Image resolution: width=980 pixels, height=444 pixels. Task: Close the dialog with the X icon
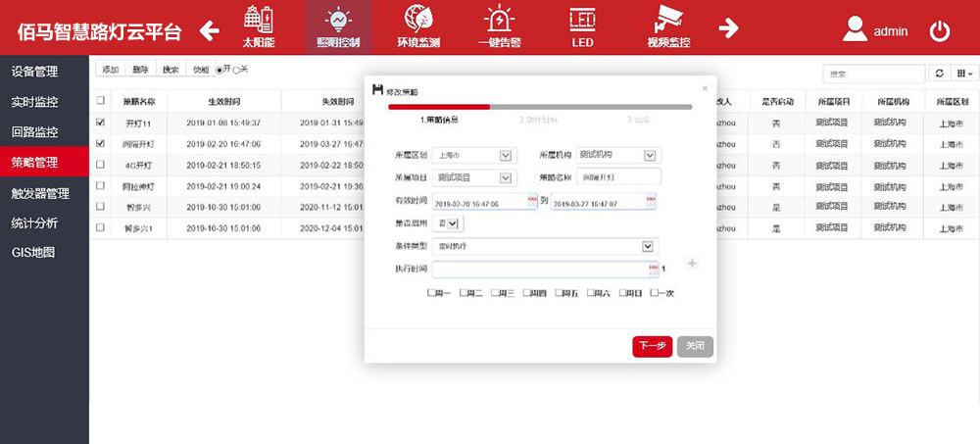point(705,89)
